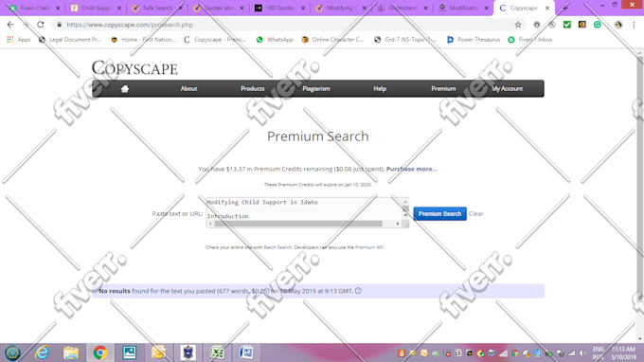Reload the page with refresh icon

[x=40, y=25]
